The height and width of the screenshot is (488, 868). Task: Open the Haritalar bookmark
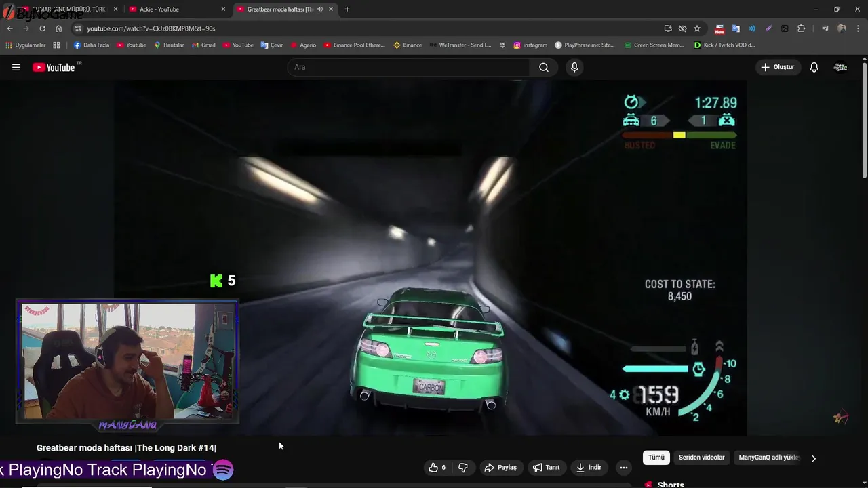coord(168,45)
